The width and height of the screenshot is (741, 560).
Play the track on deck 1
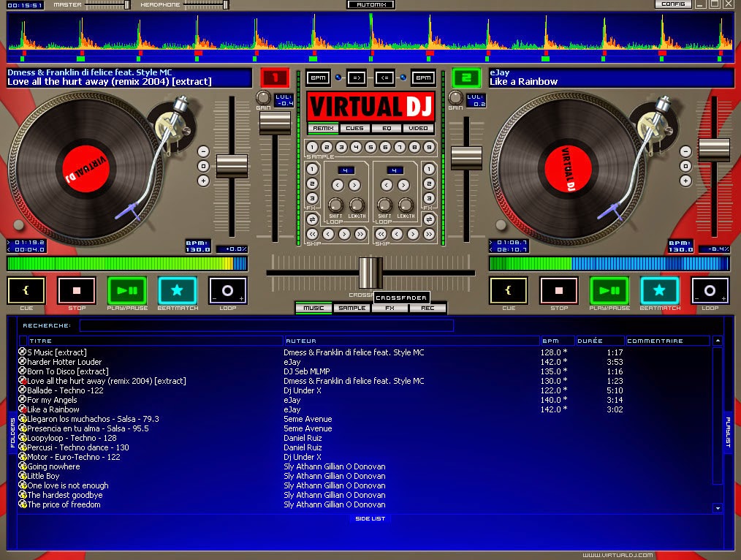coord(127,290)
